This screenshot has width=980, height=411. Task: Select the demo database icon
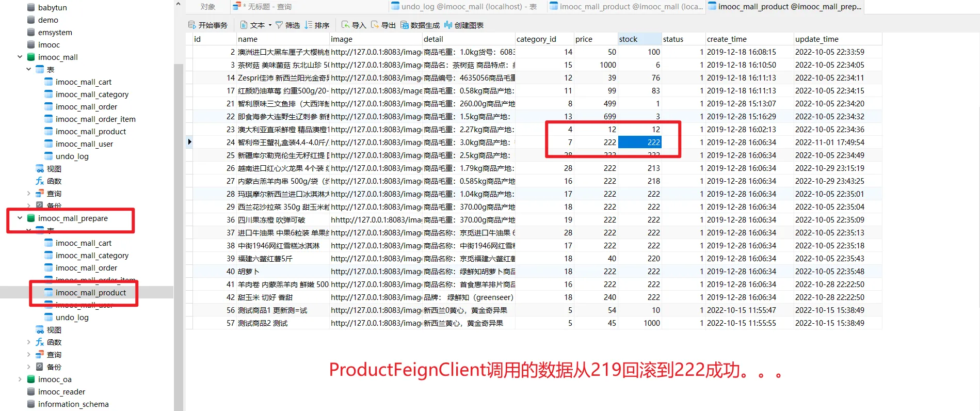[31, 20]
